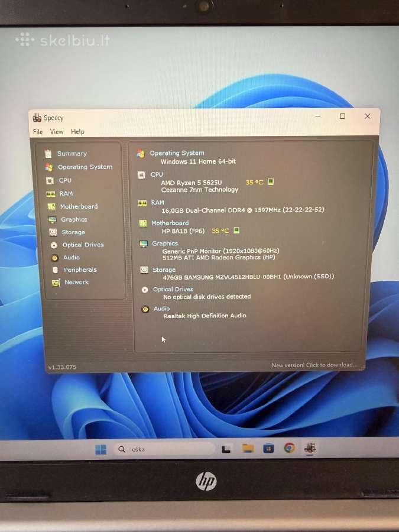This screenshot has width=399, height=532.
Task: Click the taskbar search box
Action: coord(164,449)
